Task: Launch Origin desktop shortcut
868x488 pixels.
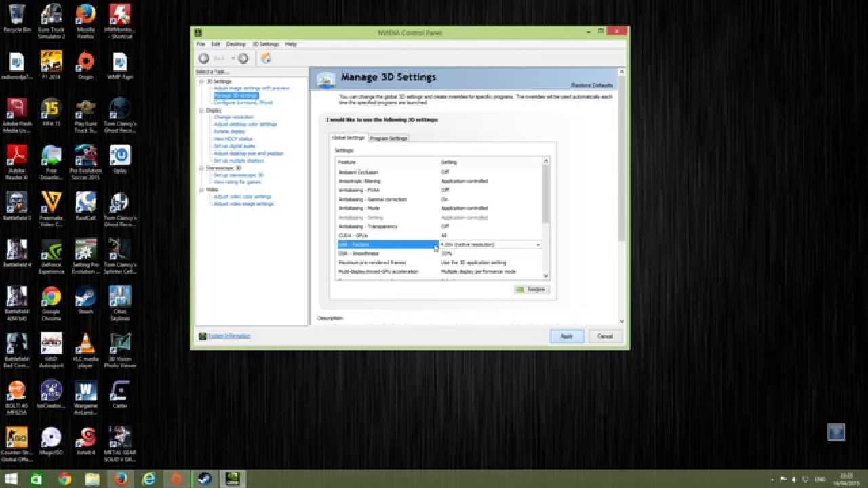Action: (85, 64)
